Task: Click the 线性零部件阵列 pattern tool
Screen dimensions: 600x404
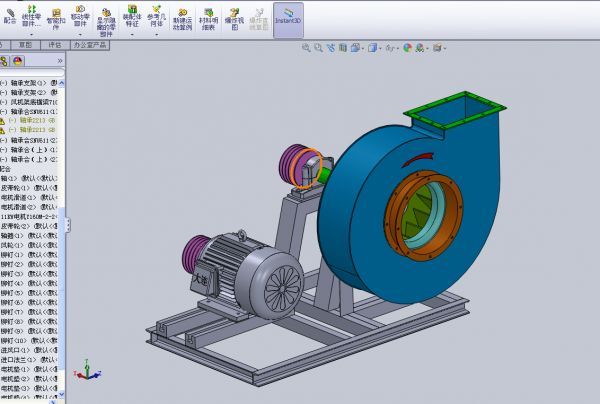Action: coord(31,16)
